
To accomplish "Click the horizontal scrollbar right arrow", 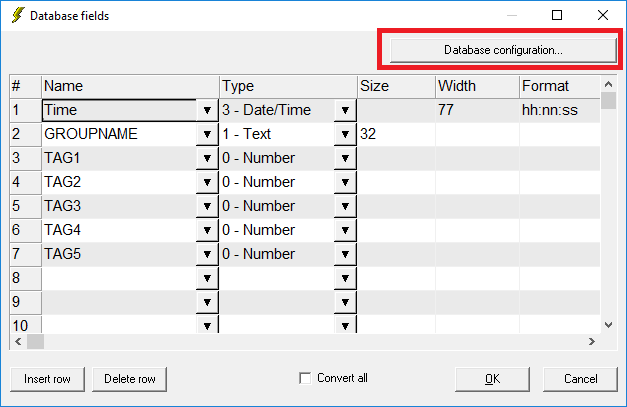I will point(592,341).
